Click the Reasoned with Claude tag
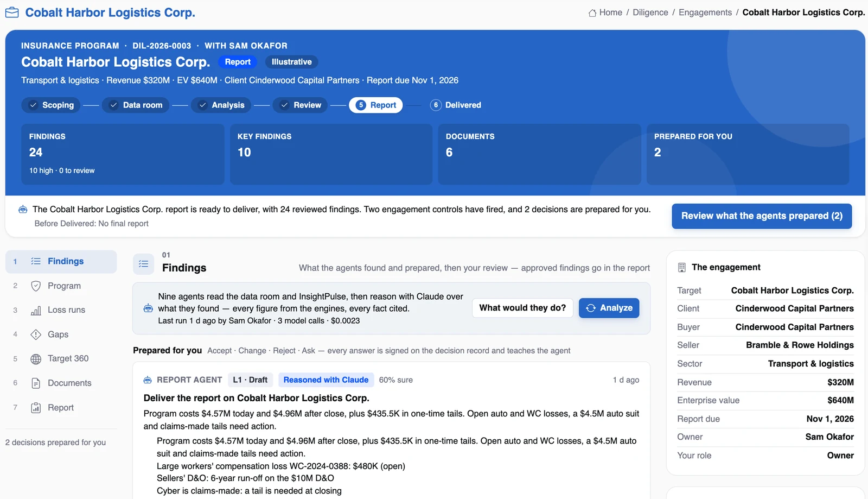This screenshot has width=868, height=499. point(326,380)
